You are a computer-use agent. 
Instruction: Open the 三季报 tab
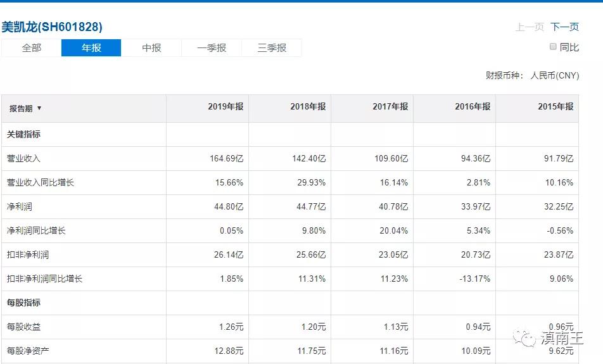point(272,47)
